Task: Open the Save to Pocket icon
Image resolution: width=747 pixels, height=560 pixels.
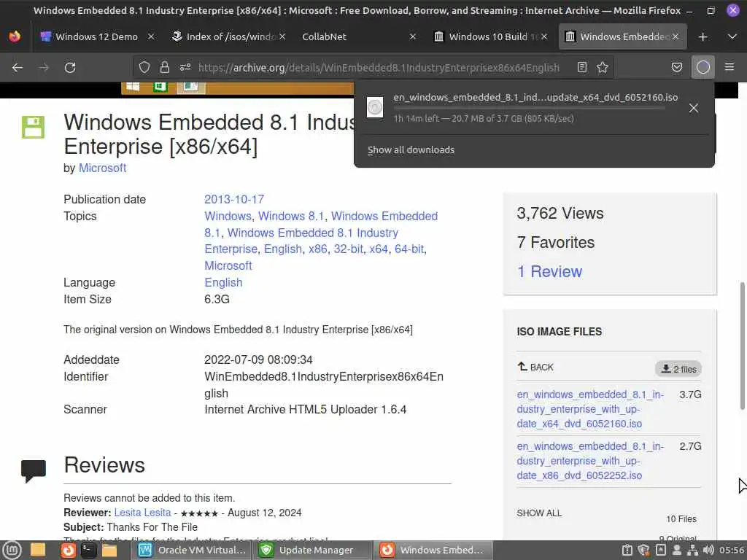Action: [x=676, y=68]
